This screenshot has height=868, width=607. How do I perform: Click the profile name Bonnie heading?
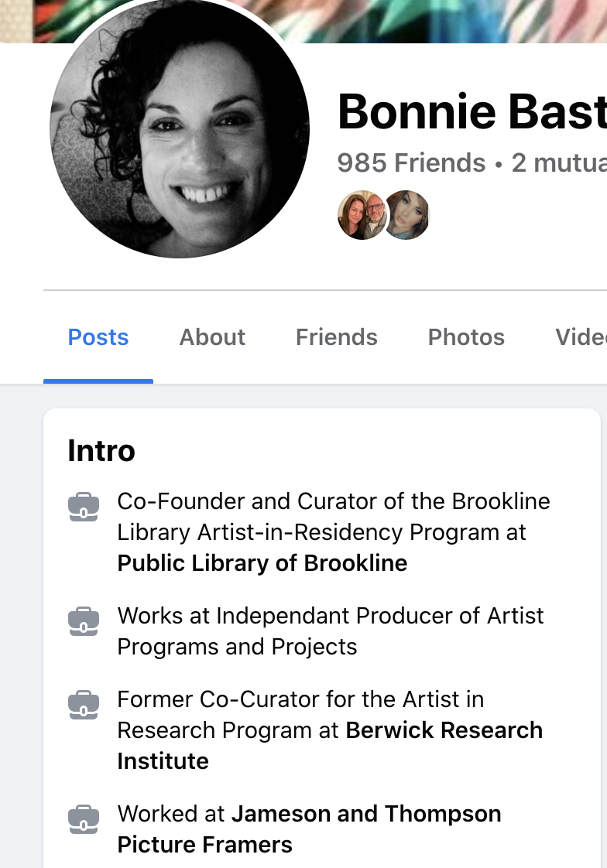(x=471, y=111)
